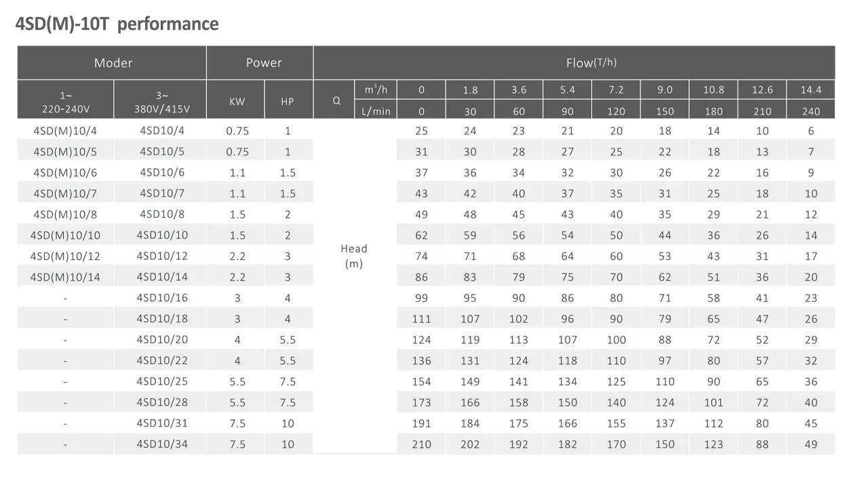Select the 10.8 flow rate header
This screenshot has width=868, height=479.
[x=713, y=90]
